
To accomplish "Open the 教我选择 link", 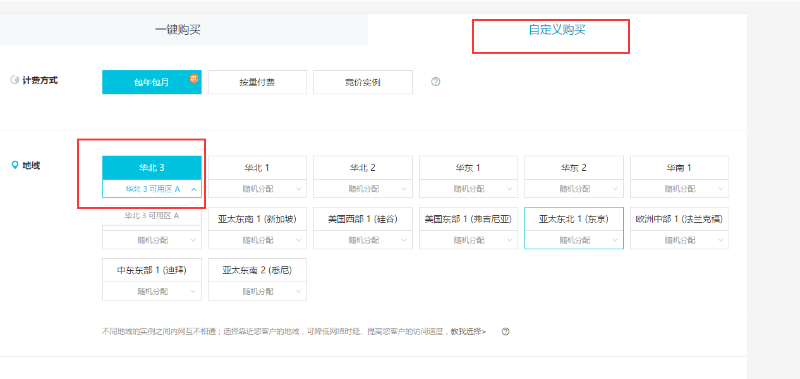I will [x=468, y=332].
